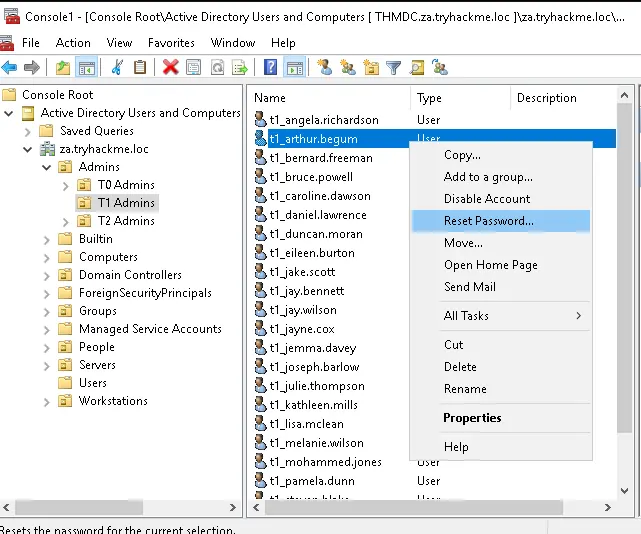Open the View menu
Image resolution: width=641 pixels, height=534 pixels.
coord(119,43)
